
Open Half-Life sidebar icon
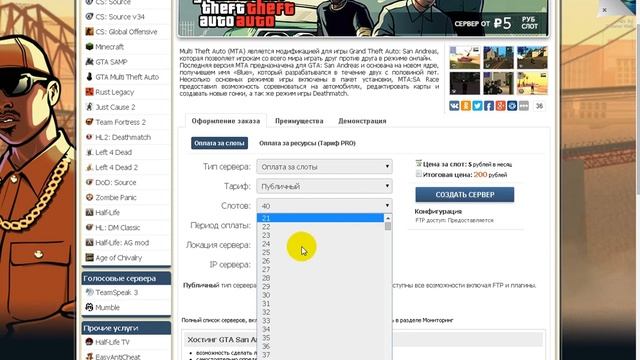click(89, 212)
